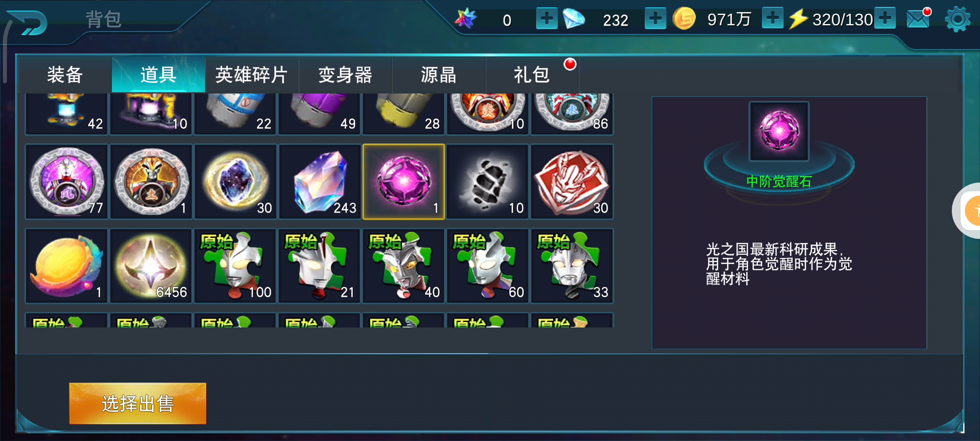The width and height of the screenshot is (980, 441).
Task: Open the 礼包 tab with red dot
Action: (532, 75)
